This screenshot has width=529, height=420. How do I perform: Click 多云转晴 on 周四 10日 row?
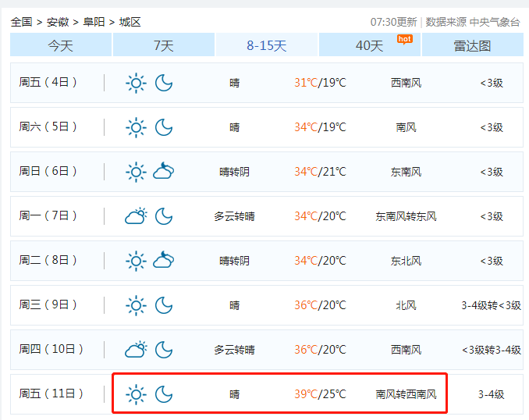click(235, 350)
